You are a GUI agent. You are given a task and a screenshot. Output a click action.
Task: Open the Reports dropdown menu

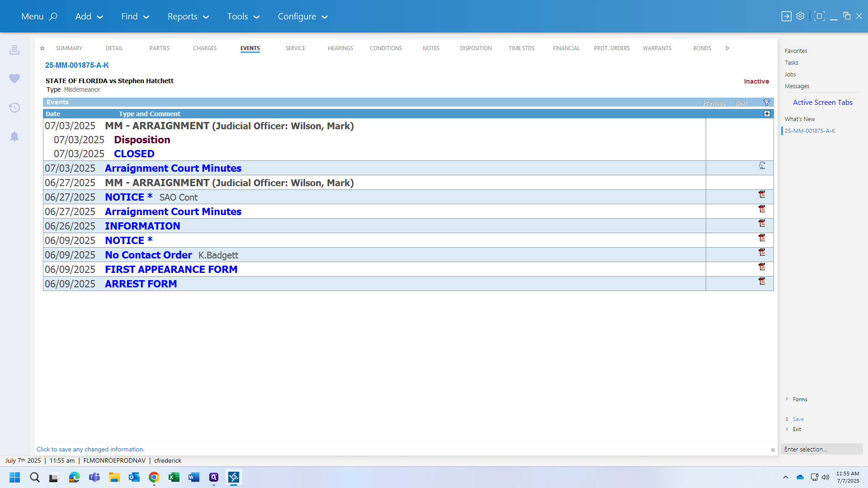[188, 16]
